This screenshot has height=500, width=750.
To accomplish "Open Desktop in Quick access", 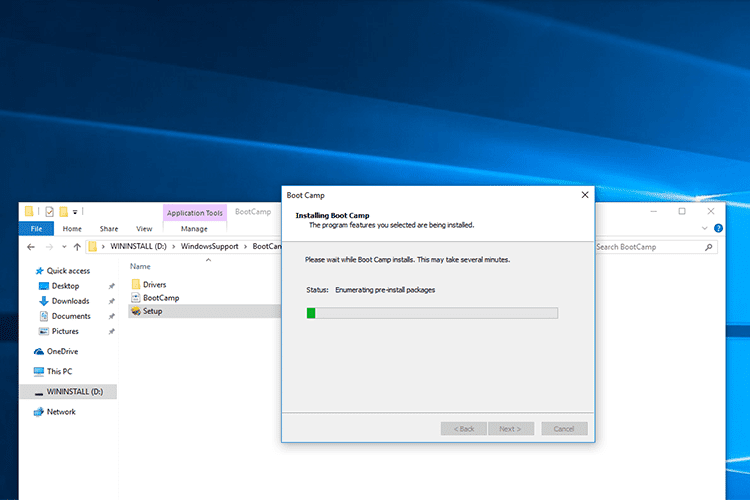I will (65, 286).
